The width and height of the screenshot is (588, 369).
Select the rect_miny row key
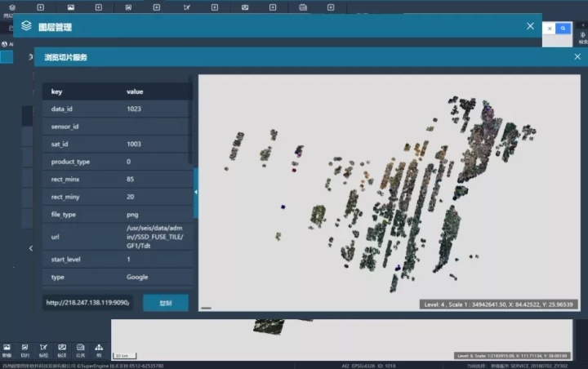65,197
